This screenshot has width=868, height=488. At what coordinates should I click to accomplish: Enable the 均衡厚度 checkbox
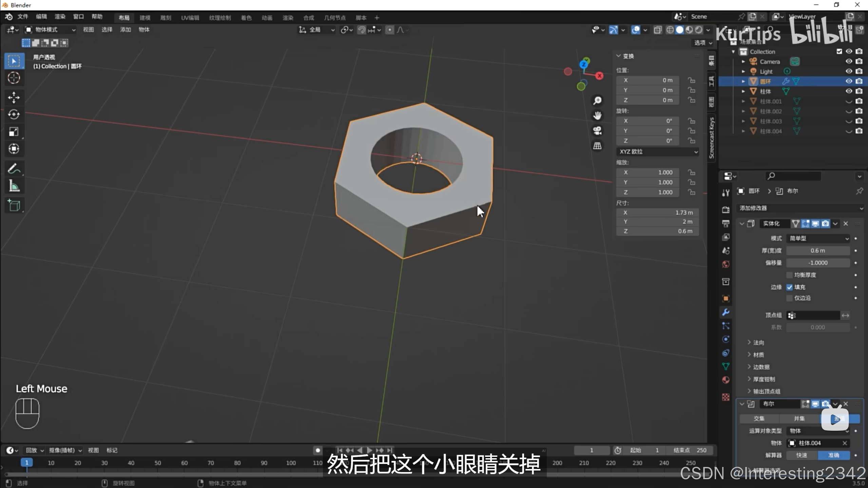[x=790, y=275]
